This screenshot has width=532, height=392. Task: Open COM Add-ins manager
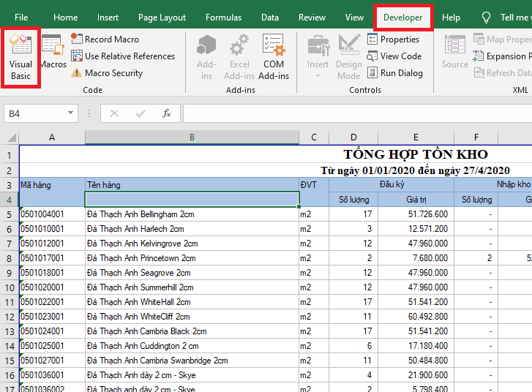click(274, 57)
